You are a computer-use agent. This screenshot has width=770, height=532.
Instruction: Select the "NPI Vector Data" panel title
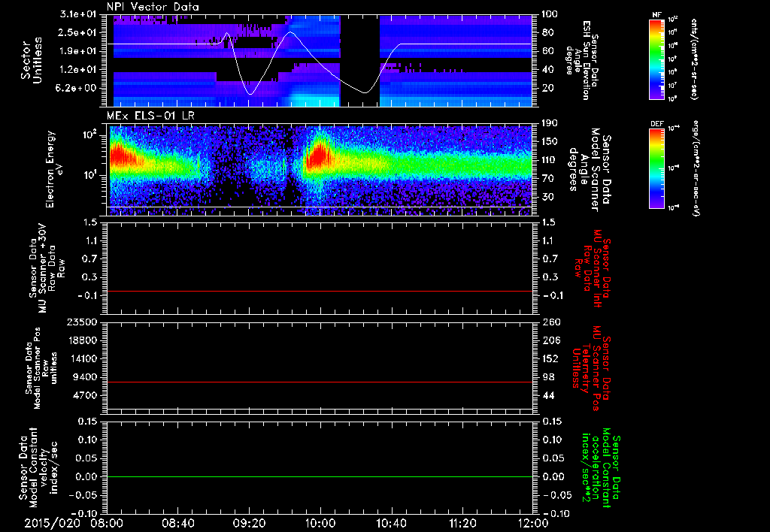point(153,7)
